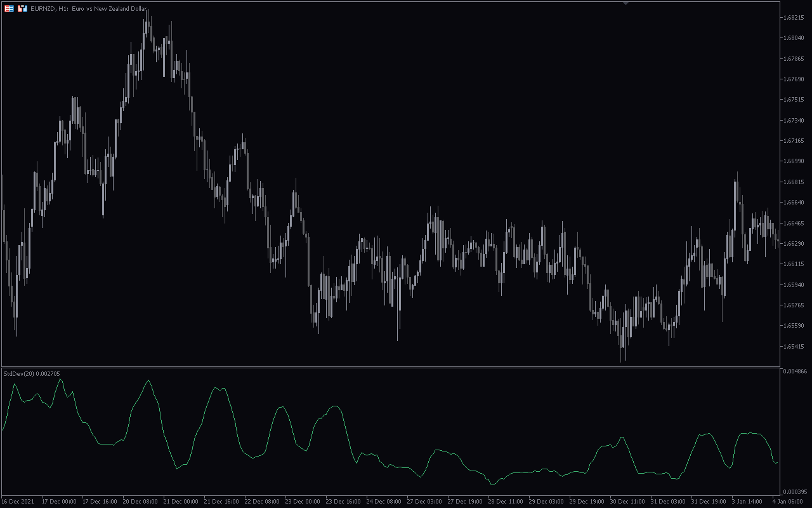This screenshot has width=812, height=508.
Task: Click the chart shift triangle marker
Action: pyautogui.click(x=625, y=3)
